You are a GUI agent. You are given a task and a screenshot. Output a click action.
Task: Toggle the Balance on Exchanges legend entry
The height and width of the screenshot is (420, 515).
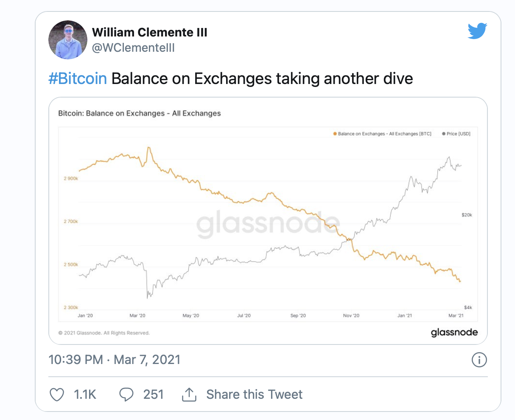tap(384, 134)
